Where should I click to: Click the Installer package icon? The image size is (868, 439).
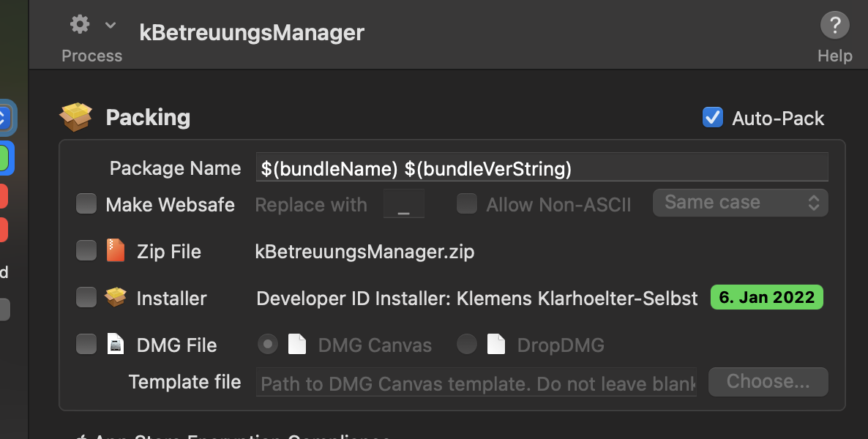pos(116,297)
